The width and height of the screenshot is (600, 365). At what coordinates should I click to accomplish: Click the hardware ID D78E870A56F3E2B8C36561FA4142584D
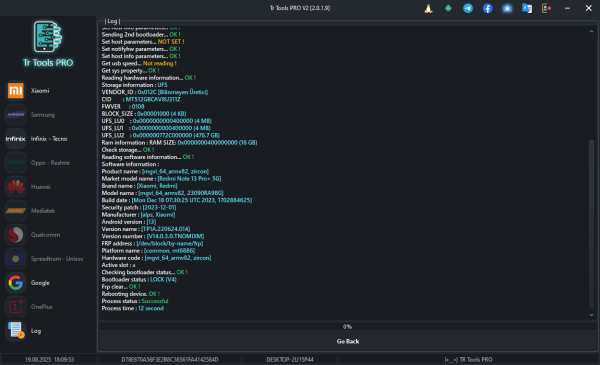[x=170, y=360]
